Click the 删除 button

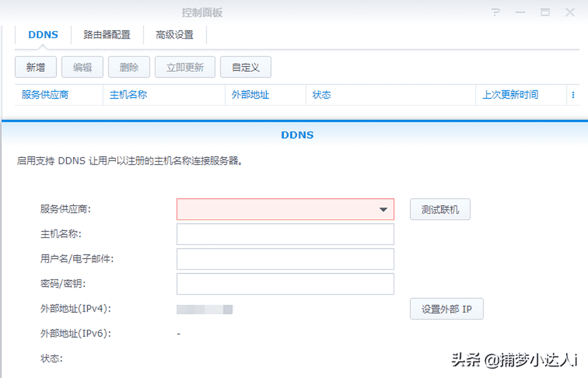click(129, 66)
